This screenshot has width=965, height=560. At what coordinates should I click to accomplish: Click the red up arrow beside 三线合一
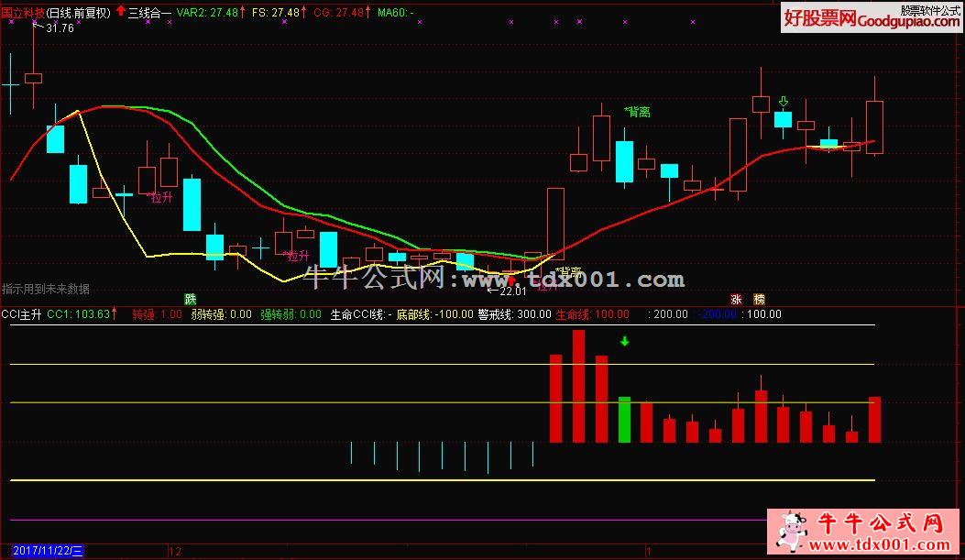click(120, 13)
